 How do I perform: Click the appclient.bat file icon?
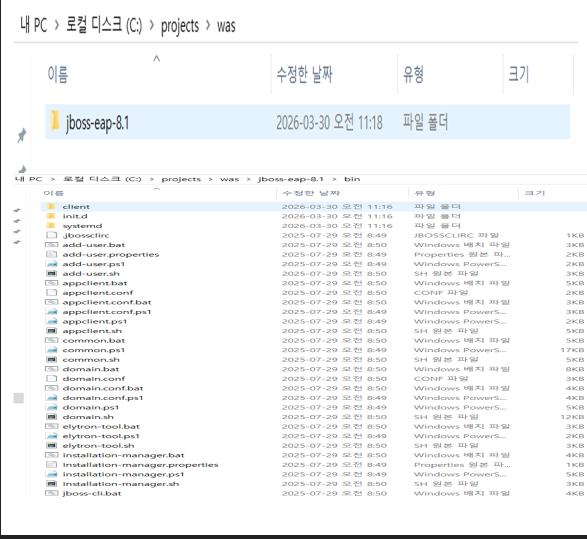[x=51, y=283]
